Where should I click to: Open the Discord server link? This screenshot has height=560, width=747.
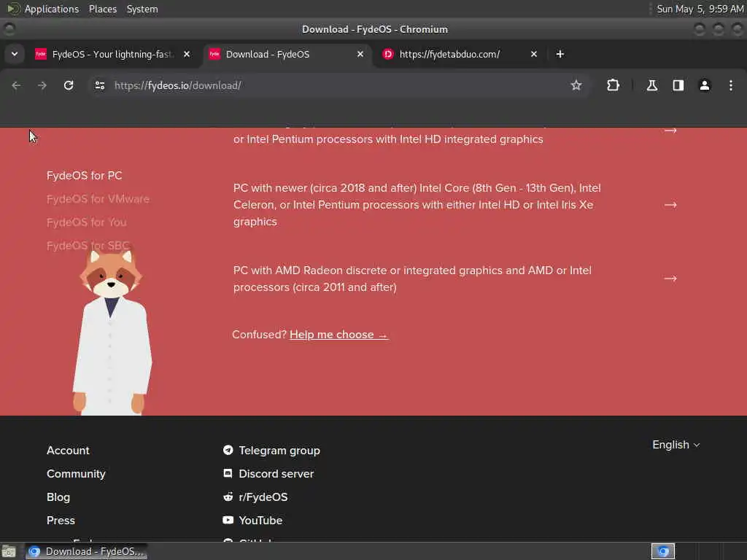point(276,474)
